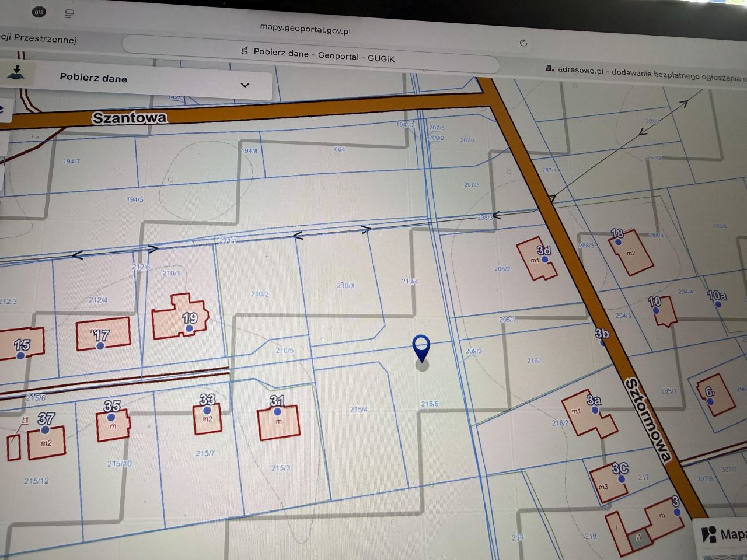Image resolution: width=747 pixels, height=560 pixels.
Task: Click parcel label 210/5
Action: pyautogui.click(x=284, y=351)
